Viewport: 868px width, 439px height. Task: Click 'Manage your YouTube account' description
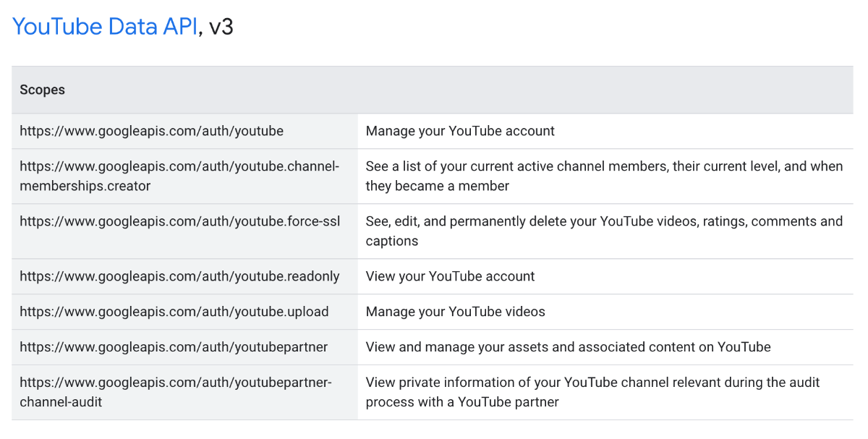[460, 131]
